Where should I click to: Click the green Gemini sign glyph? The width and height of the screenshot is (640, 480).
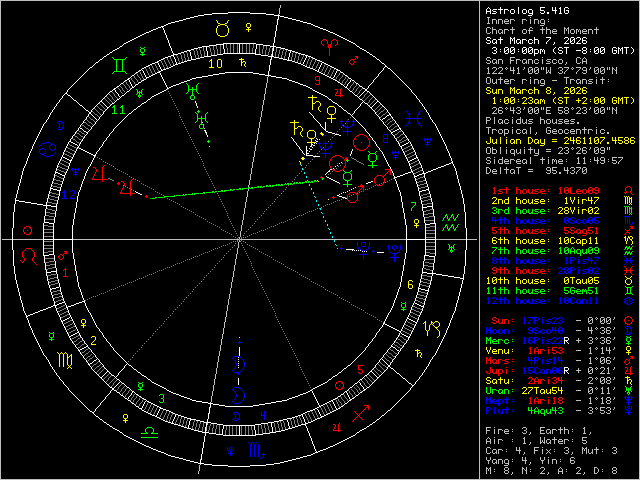pyautogui.click(x=119, y=66)
